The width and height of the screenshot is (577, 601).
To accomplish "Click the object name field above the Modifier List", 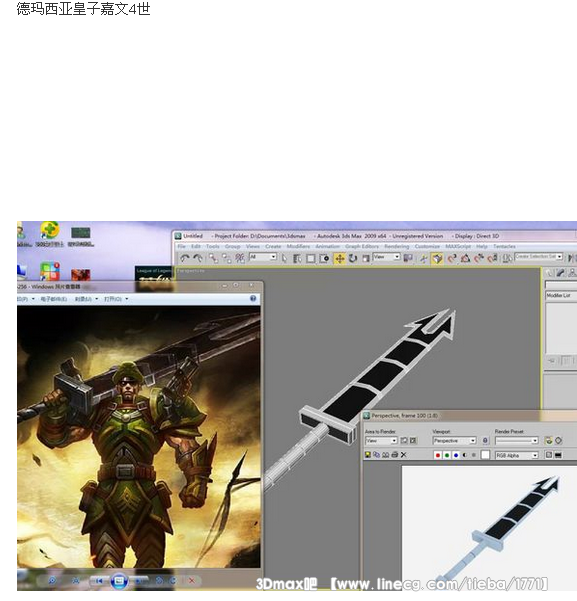I will point(561,285).
